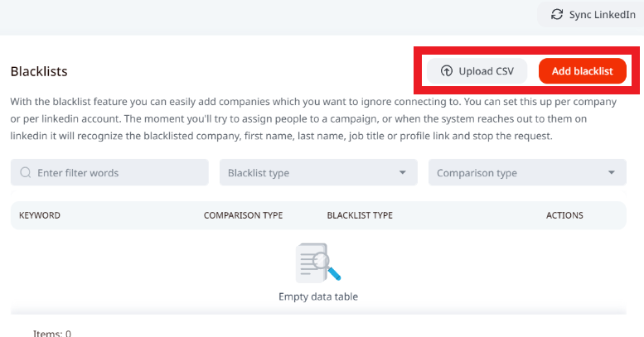Focus the Enter filter words field
The width and height of the screenshot is (644, 337).
click(x=116, y=173)
